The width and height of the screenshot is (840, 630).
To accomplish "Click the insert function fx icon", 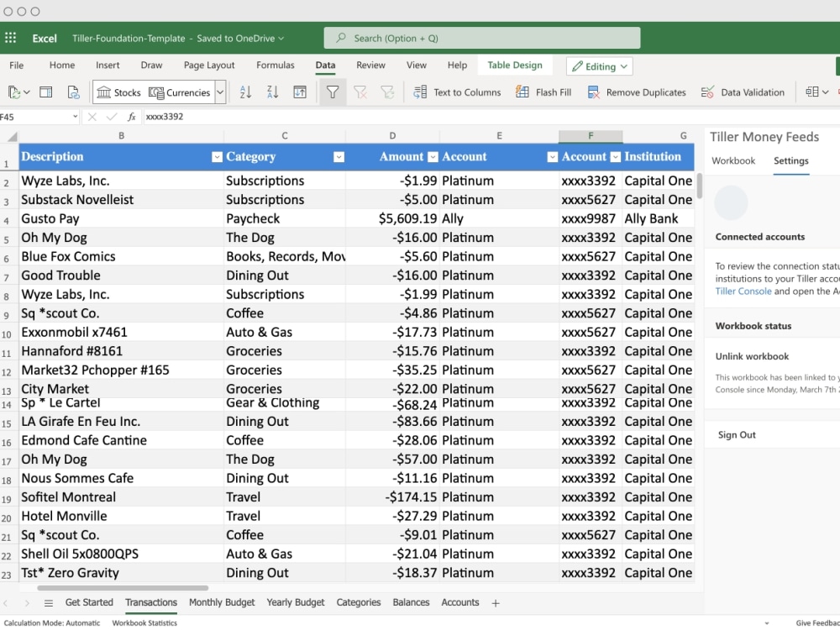I will coord(132,117).
